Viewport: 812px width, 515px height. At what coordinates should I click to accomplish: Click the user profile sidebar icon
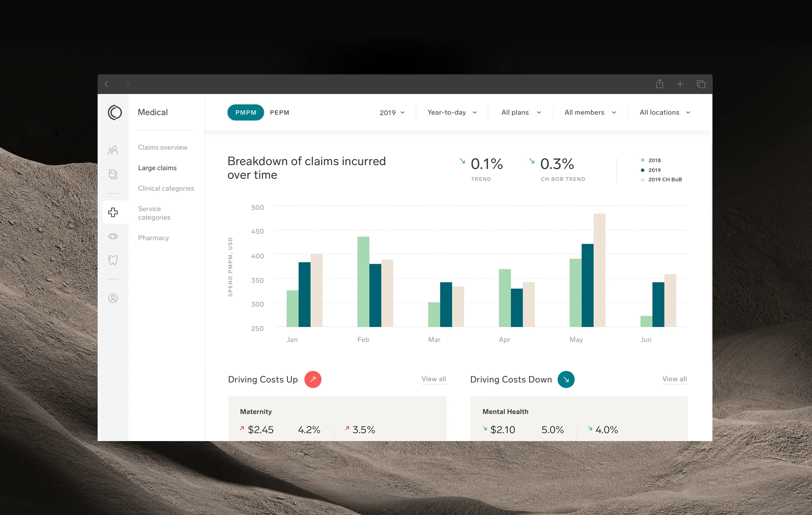point(113,298)
